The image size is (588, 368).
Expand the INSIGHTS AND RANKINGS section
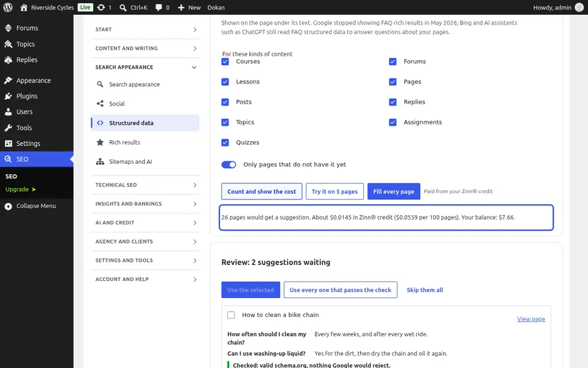(145, 204)
